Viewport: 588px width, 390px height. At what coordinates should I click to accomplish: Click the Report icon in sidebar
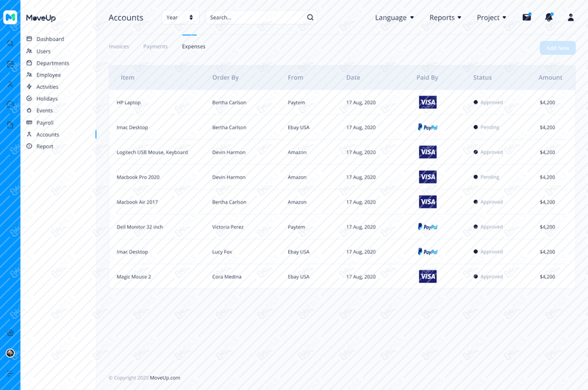coord(29,146)
